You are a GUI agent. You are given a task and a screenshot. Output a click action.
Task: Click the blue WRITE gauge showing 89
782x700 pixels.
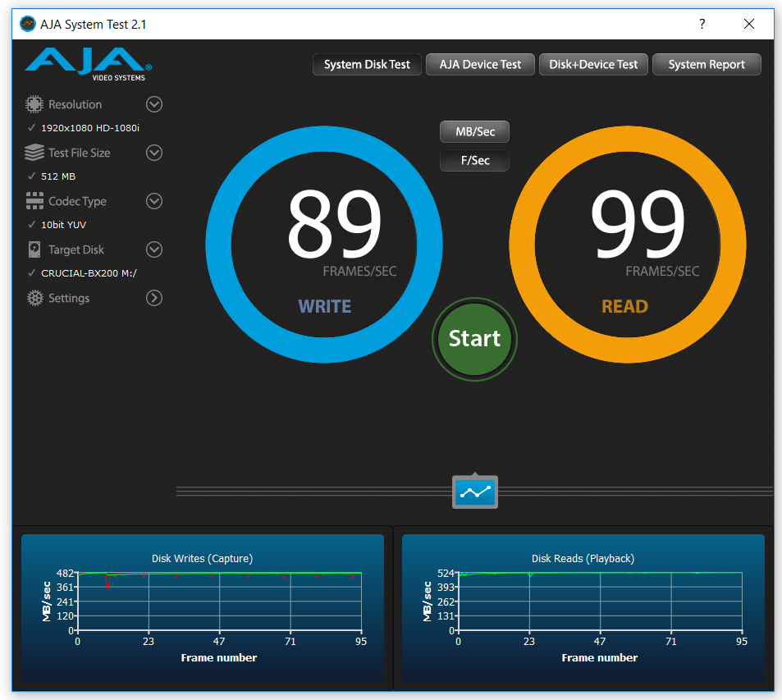tap(324, 245)
